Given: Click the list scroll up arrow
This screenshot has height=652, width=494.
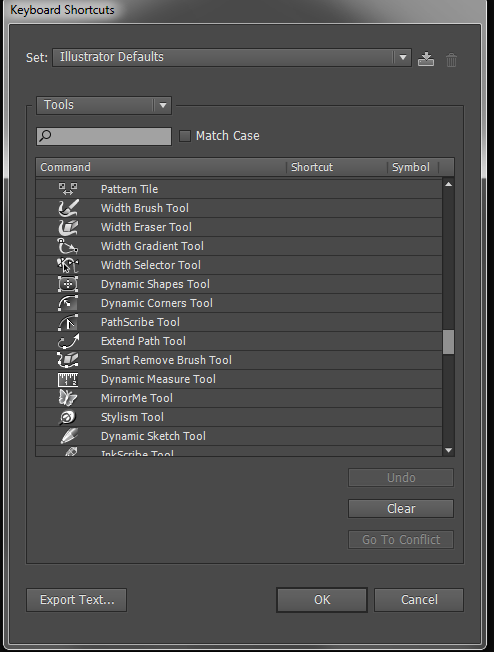Looking at the screenshot, I should (448, 184).
